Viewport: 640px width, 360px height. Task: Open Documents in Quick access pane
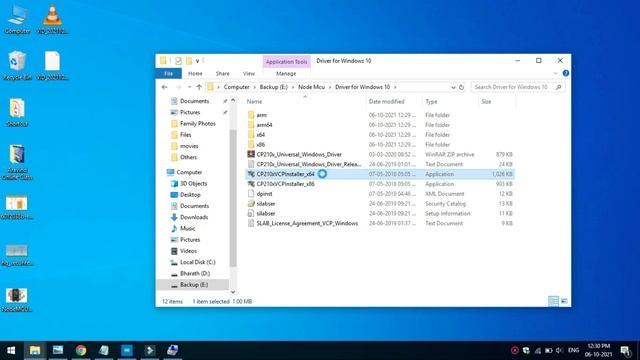(194, 101)
